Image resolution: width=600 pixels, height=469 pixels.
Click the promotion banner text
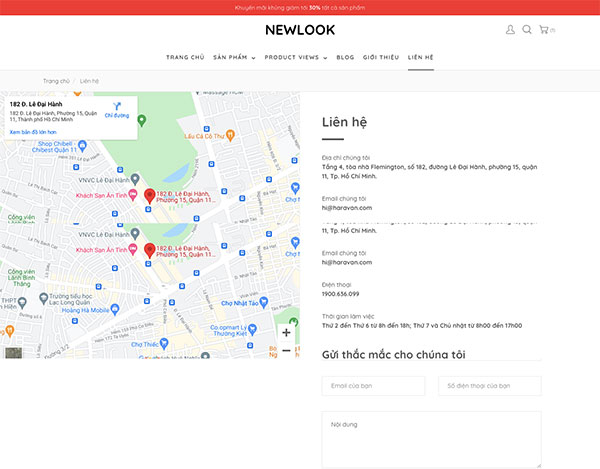300,7
